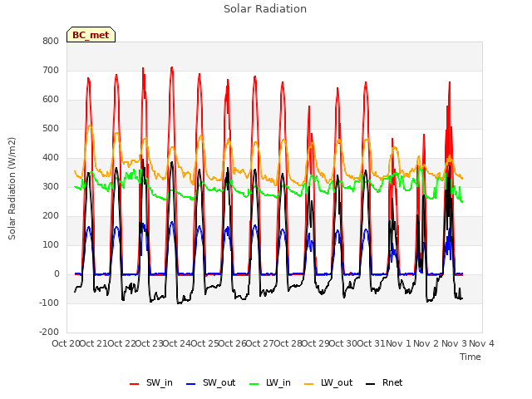Click the Oct 31 x-axis tick label
The height and width of the screenshot is (399, 532).
point(372,343)
